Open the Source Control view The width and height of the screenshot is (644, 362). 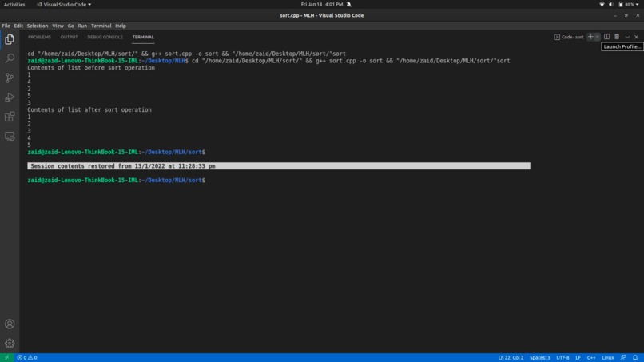tap(10, 78)
